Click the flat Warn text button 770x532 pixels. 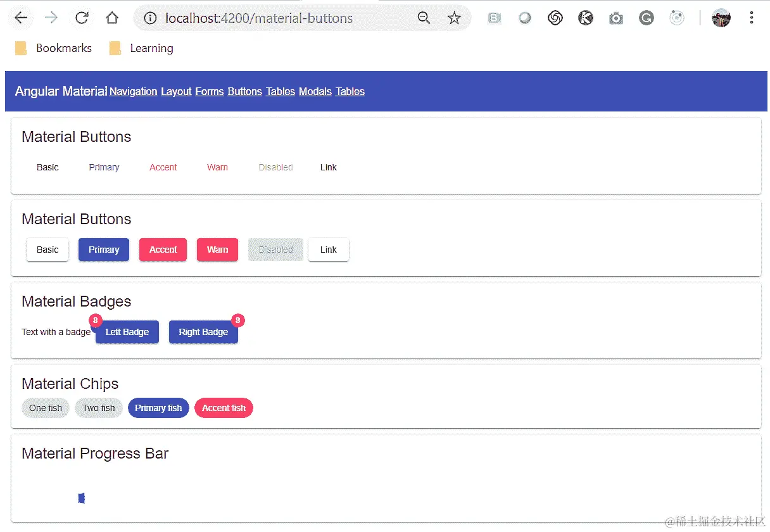[217, 167]
